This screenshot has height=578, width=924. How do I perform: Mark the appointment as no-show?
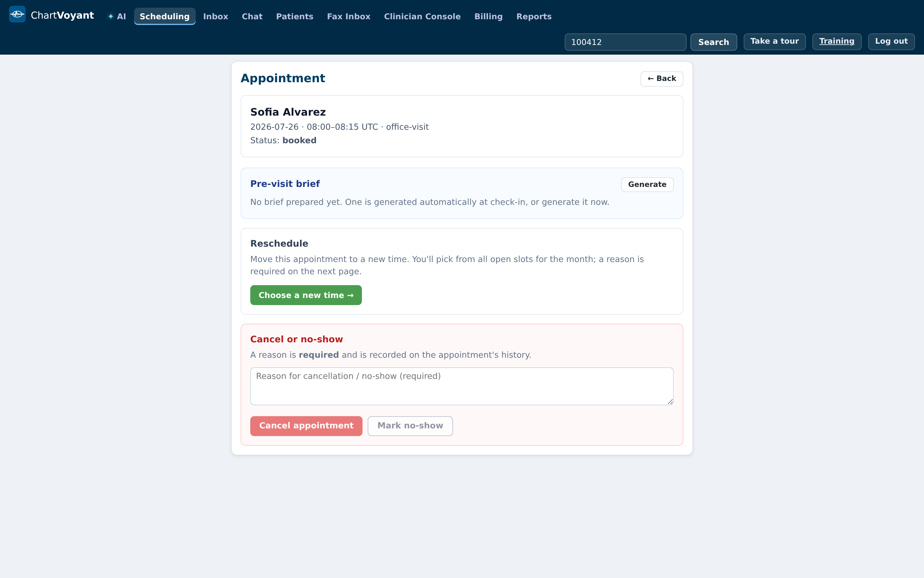click(410, 426)
